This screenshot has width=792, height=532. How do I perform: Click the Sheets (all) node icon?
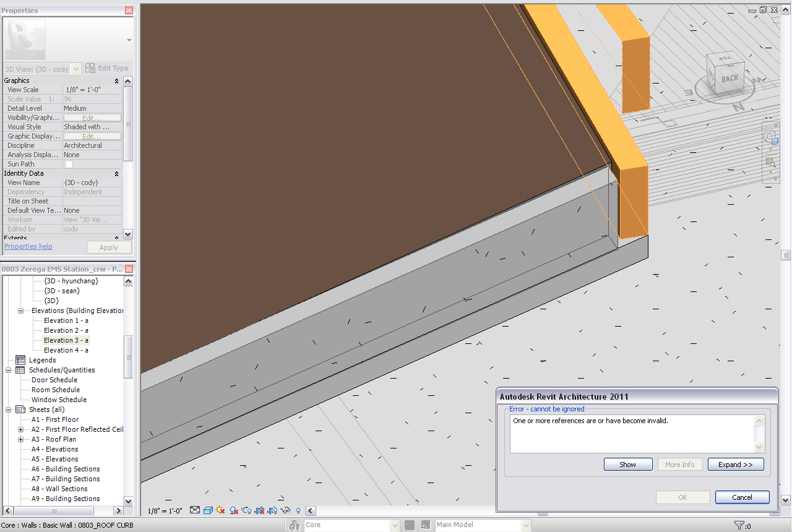pos(20,410)
